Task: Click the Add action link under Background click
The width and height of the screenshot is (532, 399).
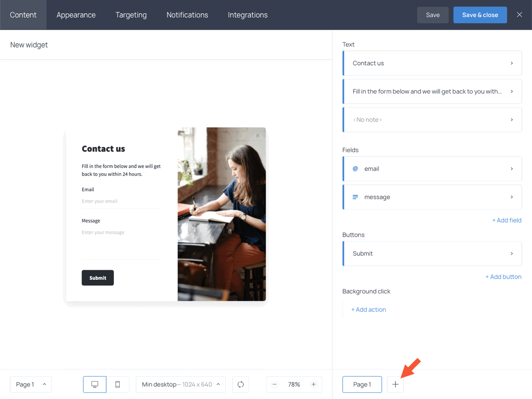Action: (x=368, y=309)
